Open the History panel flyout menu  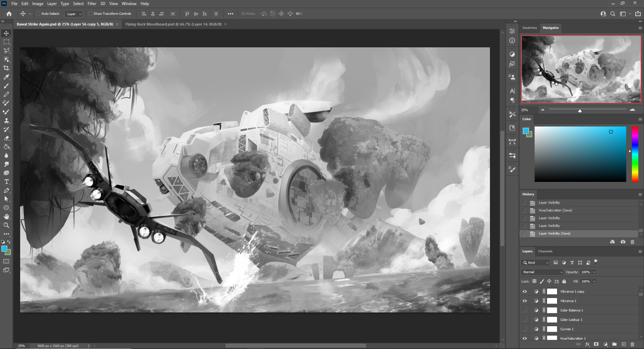click(640, 194)
